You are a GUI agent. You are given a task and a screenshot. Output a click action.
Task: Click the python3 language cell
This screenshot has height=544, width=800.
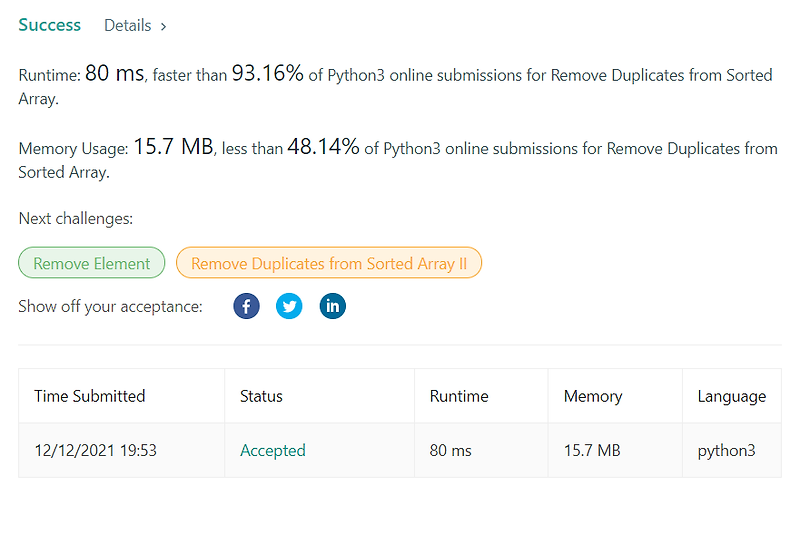[727, 451]
